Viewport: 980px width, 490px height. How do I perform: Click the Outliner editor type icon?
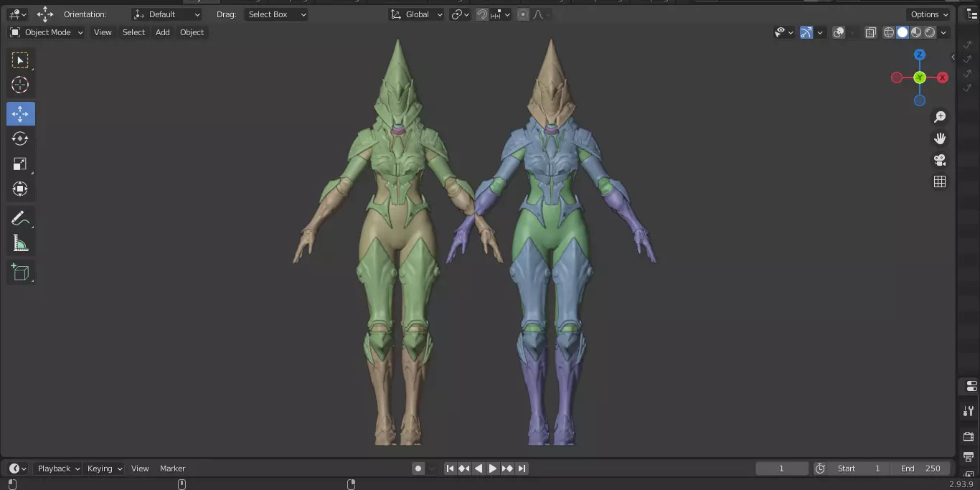coord(972,14)
